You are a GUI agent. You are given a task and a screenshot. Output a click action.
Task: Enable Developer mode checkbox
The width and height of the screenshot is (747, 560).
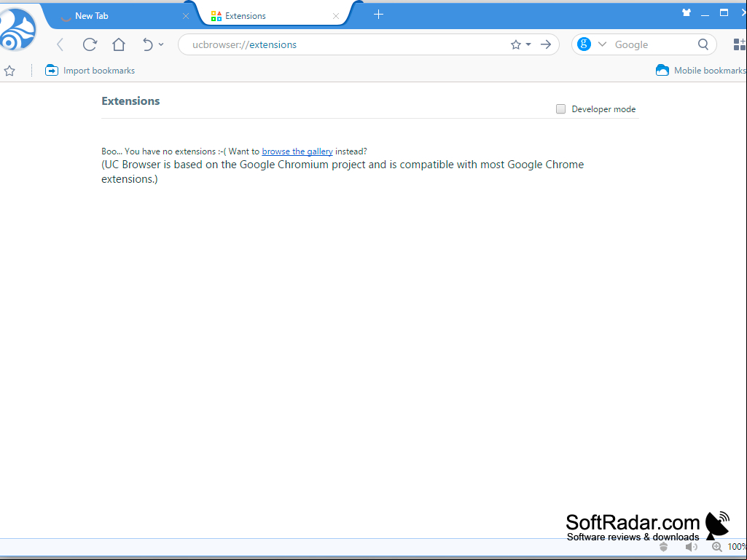click(x=560, y=109)
